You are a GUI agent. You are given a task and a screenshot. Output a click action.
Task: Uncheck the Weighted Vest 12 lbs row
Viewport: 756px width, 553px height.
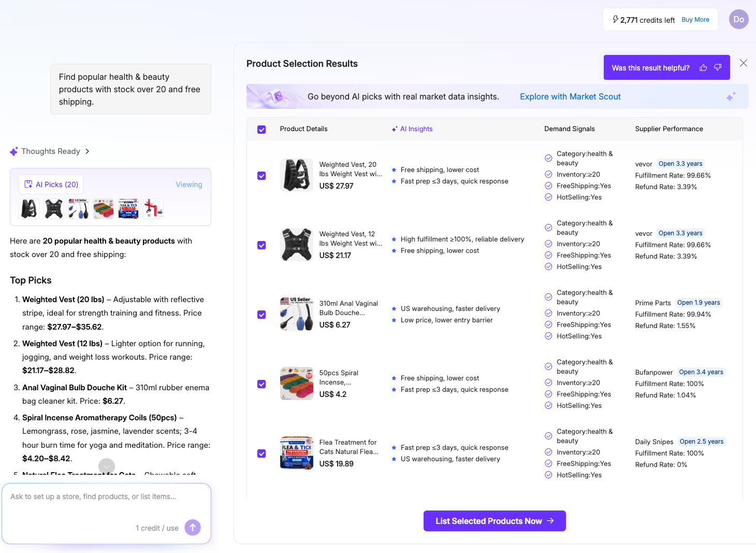point(261,245)
